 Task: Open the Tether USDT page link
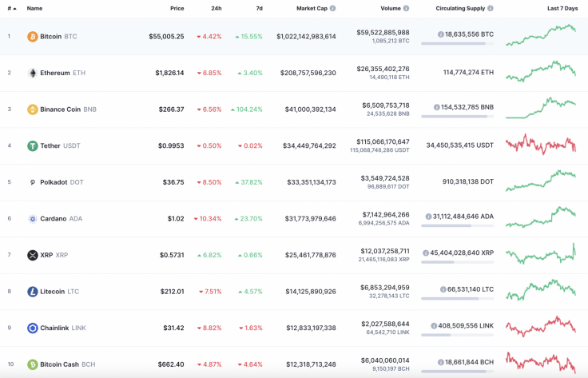tap(60, 145)
